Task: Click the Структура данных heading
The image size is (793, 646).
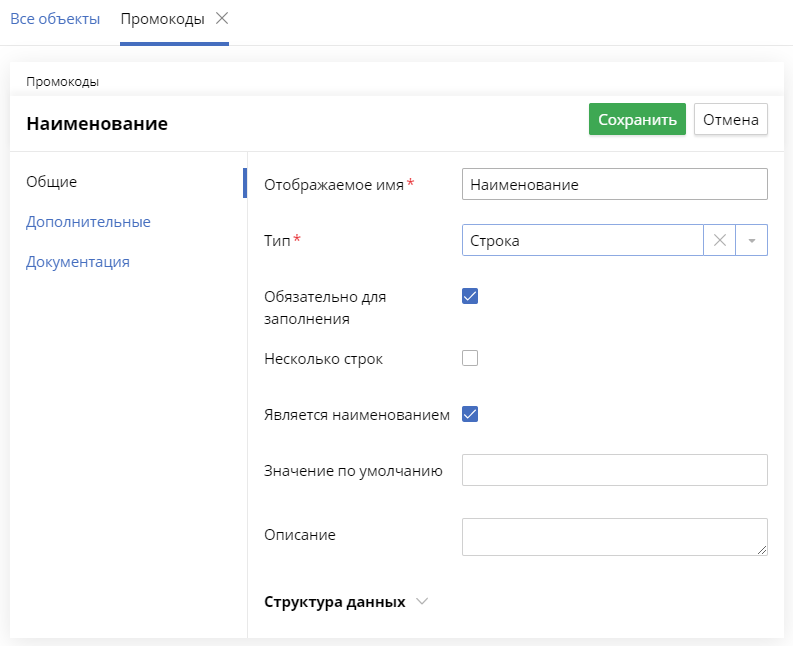Action: (x=335, y=601)
